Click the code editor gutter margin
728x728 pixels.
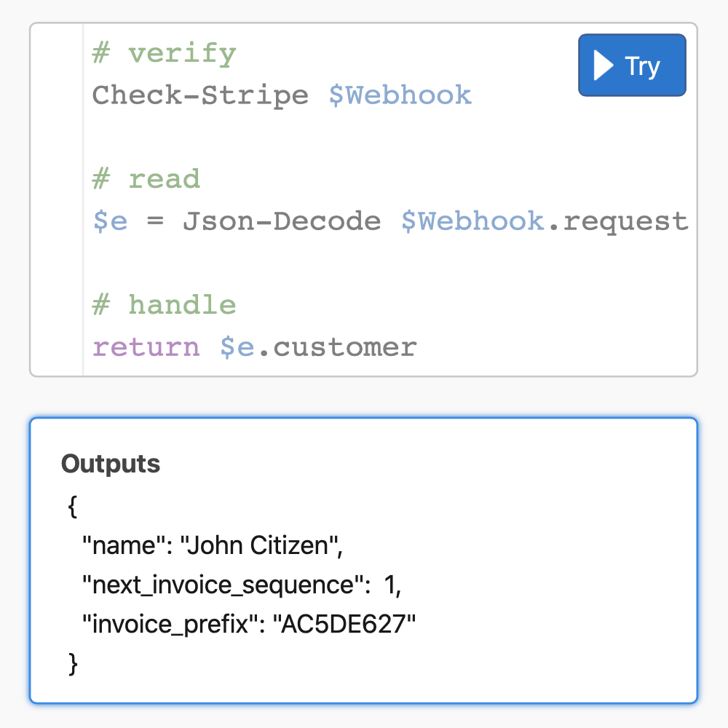click(56, 200)
